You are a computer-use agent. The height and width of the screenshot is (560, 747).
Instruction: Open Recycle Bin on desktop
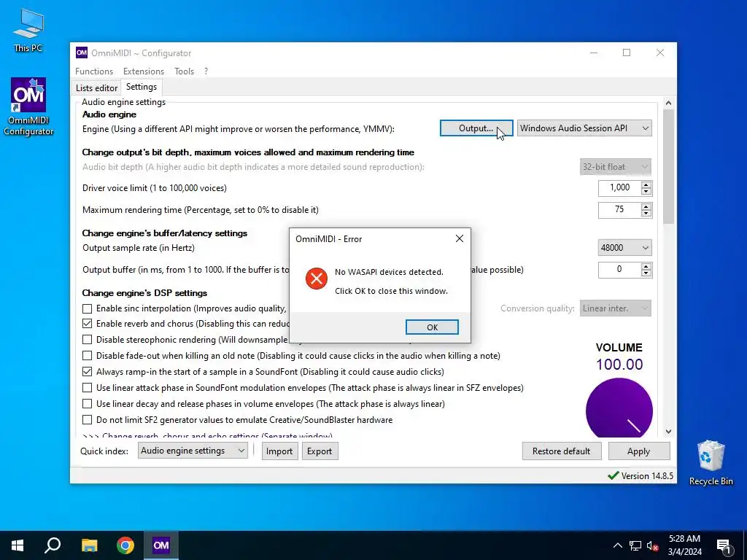711,462
